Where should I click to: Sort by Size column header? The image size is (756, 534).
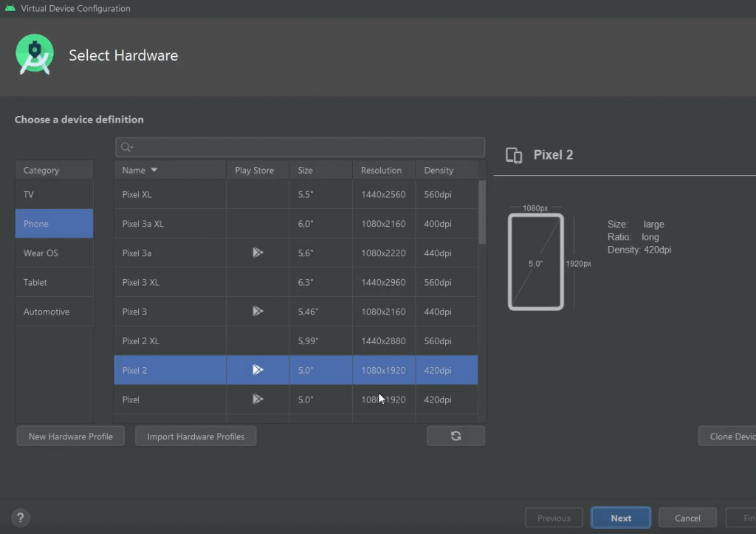(321, 170)
